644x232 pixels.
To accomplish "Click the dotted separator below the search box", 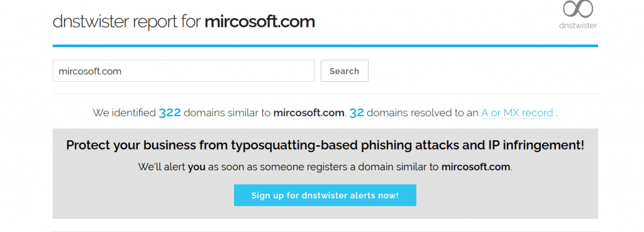I will [325, 94].
